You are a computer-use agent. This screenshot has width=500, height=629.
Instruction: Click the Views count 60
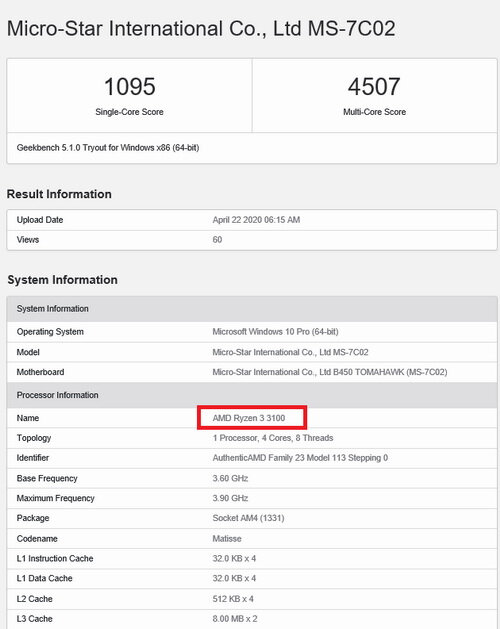click(x=217, y=239)
